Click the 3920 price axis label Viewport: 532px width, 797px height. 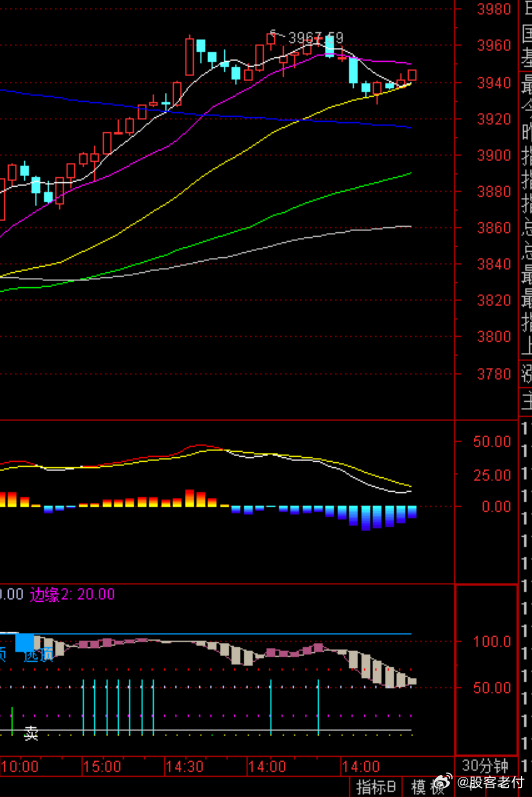(493, 119)
